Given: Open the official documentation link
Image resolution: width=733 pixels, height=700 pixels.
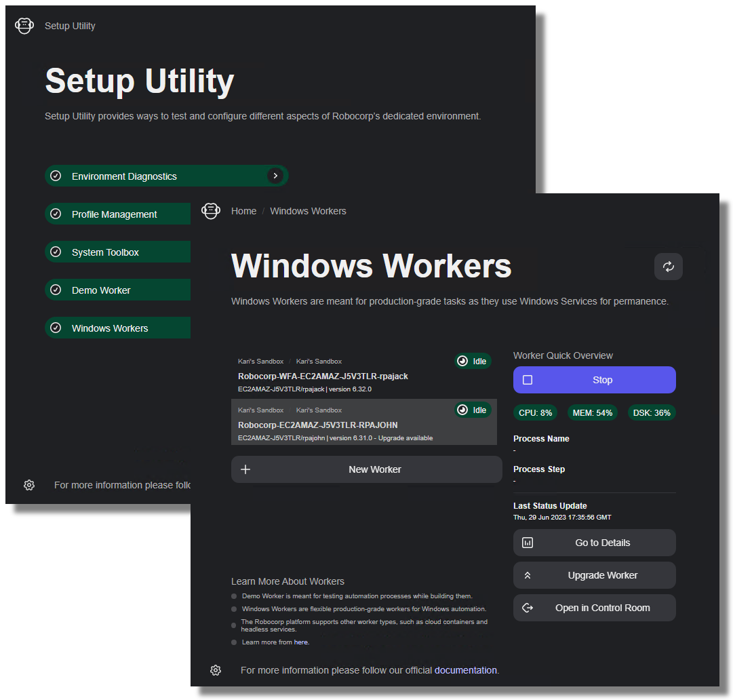Looking at the screenshot, I should [466, 670].
